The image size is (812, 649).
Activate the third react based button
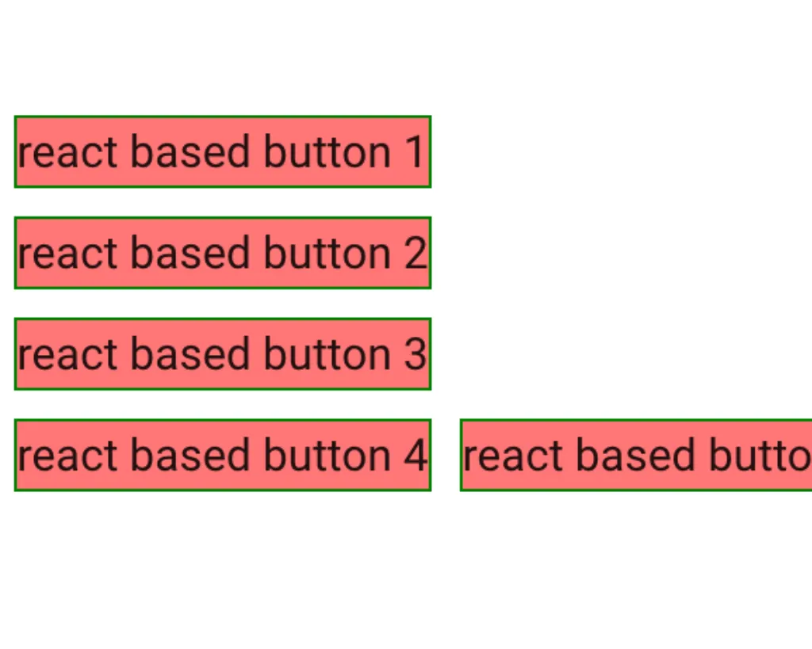click(222, 353)
